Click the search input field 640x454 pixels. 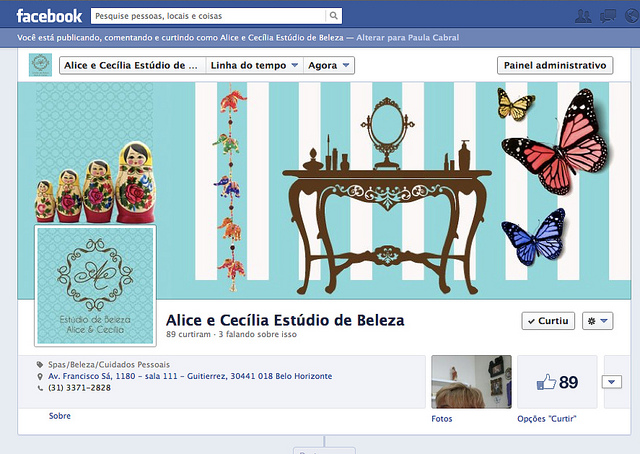206,16
